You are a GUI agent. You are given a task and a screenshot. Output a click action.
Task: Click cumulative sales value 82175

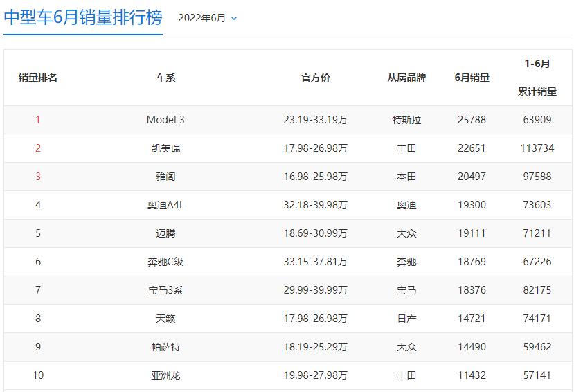click(x=537, y=290)
